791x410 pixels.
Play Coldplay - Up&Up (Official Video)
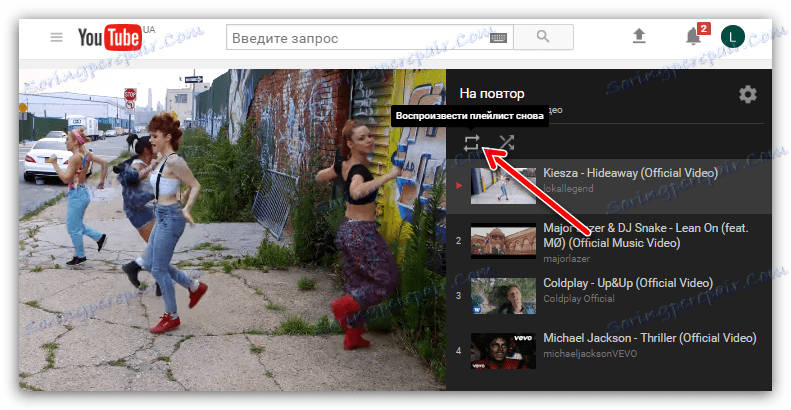click(x=628, y=283)
